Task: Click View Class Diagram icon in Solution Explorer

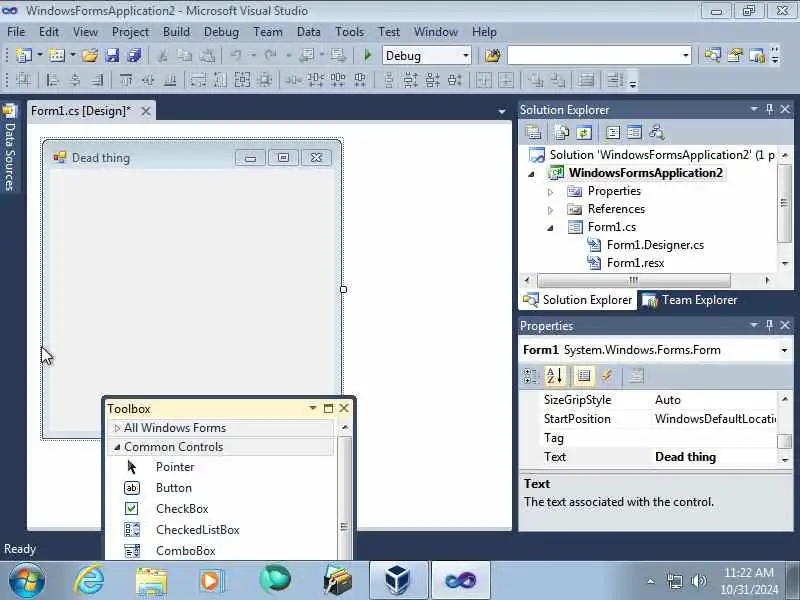Action: (x=657, y=133)
